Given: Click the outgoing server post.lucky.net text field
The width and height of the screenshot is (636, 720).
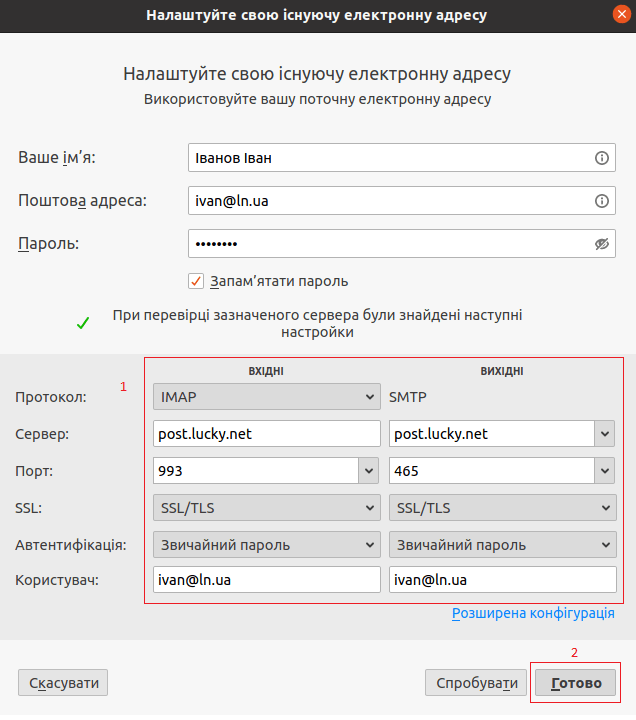Looking at the screenshot, I should (x=492, y=433).
